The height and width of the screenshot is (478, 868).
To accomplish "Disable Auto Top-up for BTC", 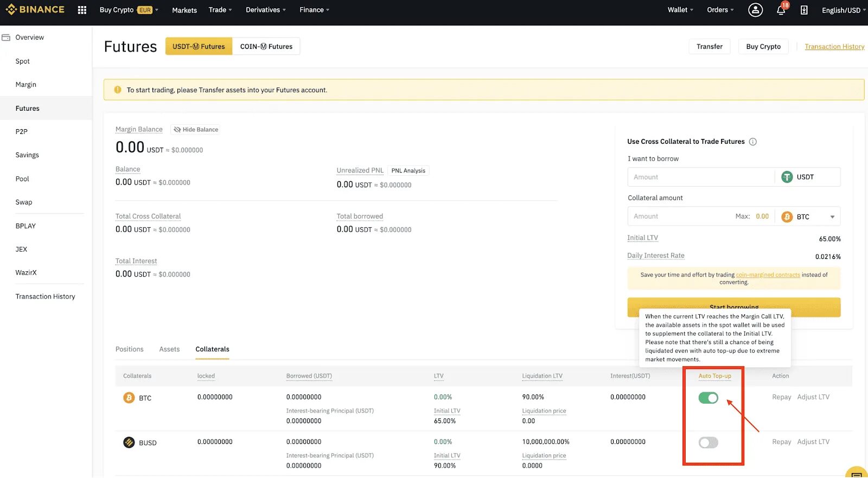I will pyautogui.click(x=708, y=398).
